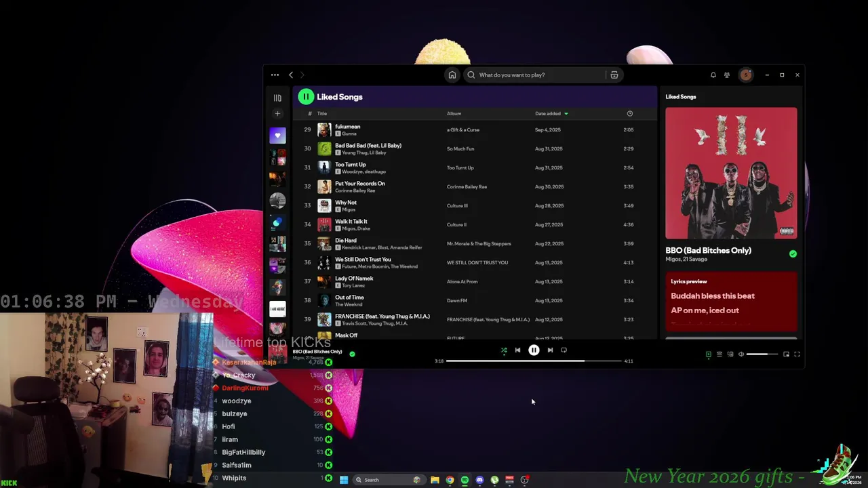Select 'Out of Time' track

pos(349,298)
